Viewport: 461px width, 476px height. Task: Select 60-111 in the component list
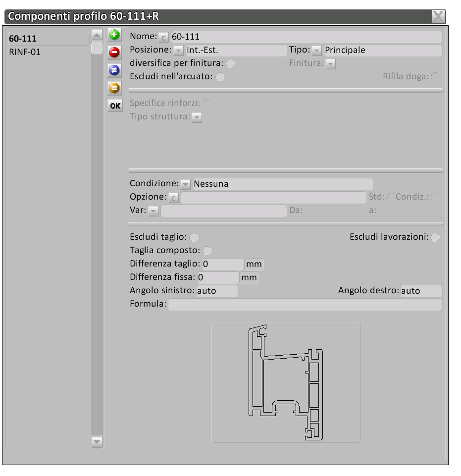click(23, 38)
